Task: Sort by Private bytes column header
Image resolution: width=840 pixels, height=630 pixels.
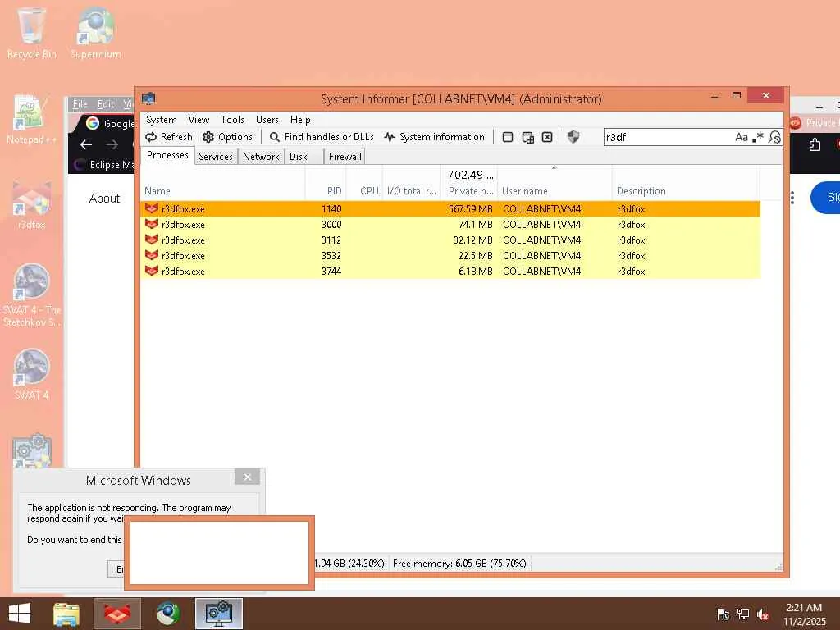Action: 469,190
